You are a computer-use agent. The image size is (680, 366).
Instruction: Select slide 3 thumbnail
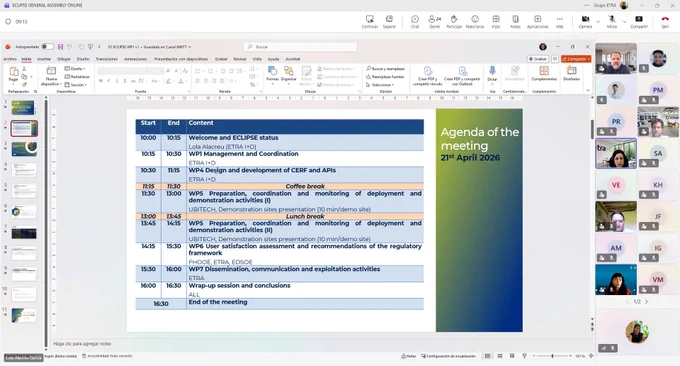click(x=24, y=149)
